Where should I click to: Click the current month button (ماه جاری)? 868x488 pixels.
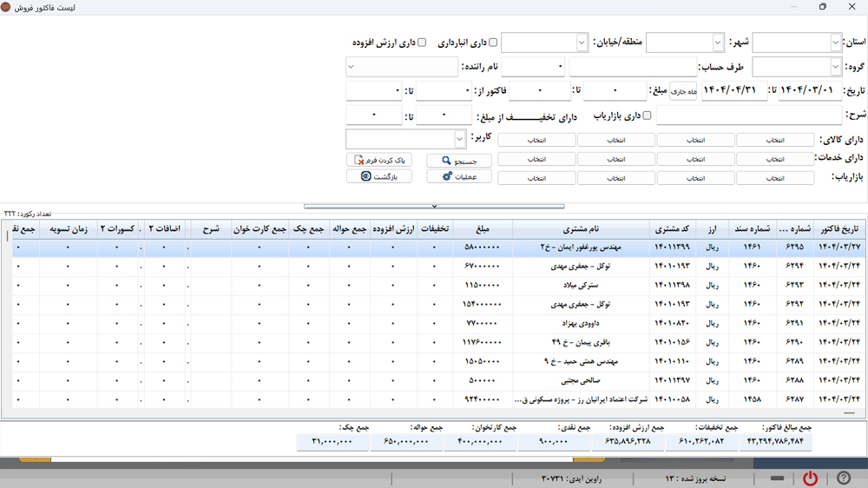[683, 91]
